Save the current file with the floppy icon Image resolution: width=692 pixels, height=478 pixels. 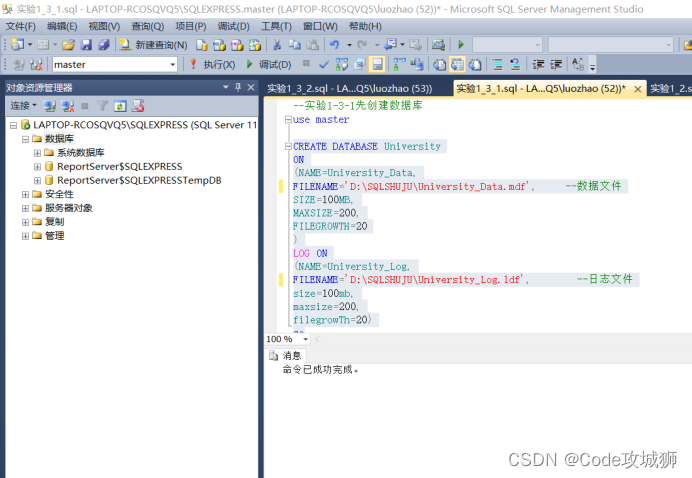pyautogui.click(x=86, y=45)
